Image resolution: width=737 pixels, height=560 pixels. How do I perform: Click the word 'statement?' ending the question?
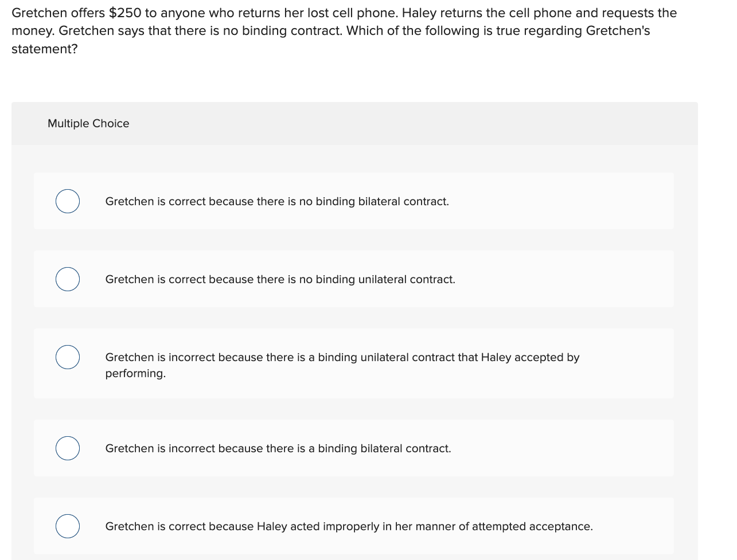click(45, 49)
